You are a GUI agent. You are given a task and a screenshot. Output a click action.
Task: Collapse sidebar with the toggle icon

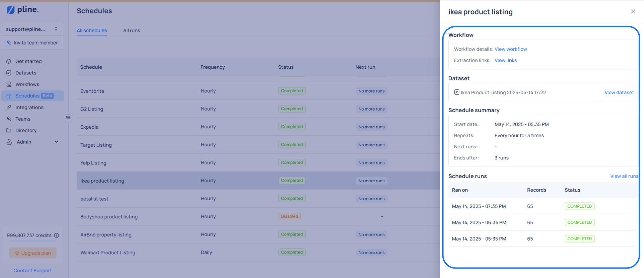point(68,117)
